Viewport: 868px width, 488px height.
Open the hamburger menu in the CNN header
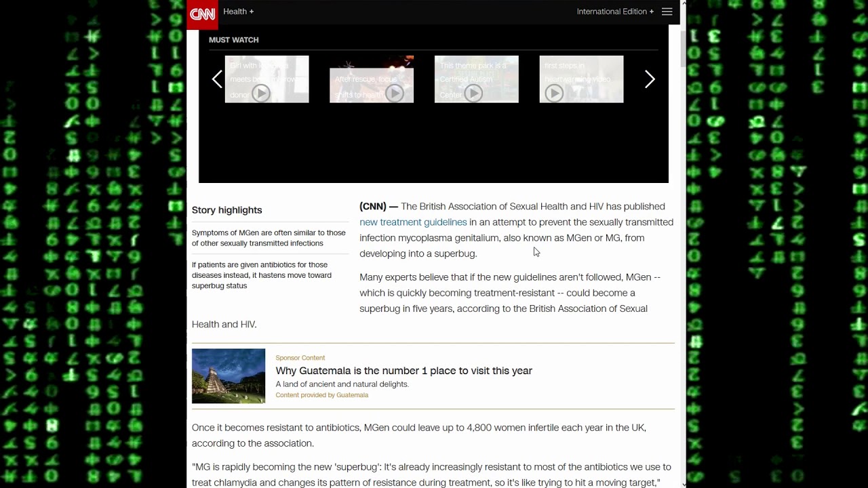point(667,12)
